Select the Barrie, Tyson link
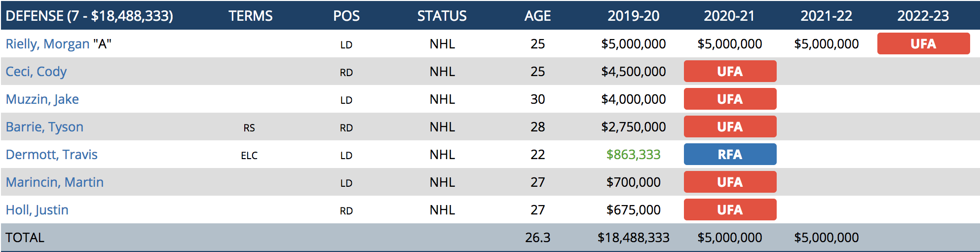 click(x=44, y=127)
